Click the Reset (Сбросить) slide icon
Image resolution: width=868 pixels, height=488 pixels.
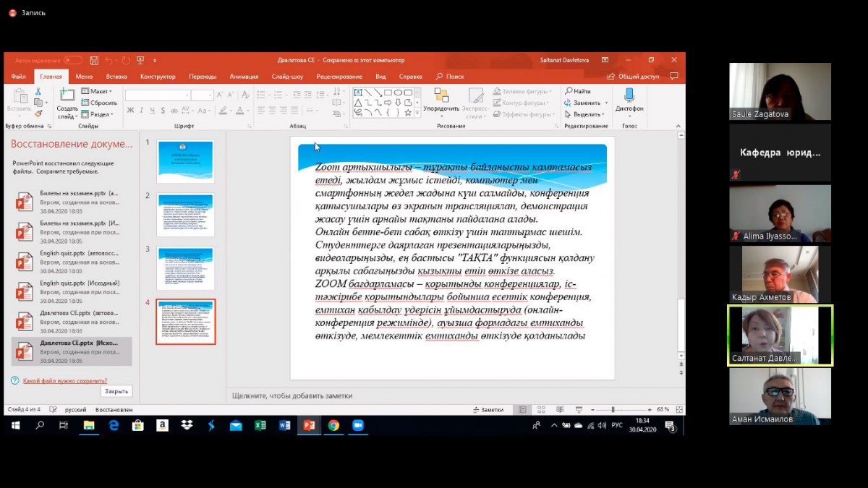99,103
